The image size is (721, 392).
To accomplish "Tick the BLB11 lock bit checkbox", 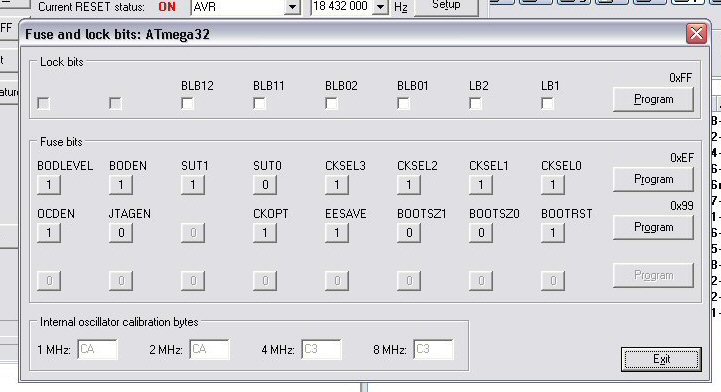I will click(259, 103).
